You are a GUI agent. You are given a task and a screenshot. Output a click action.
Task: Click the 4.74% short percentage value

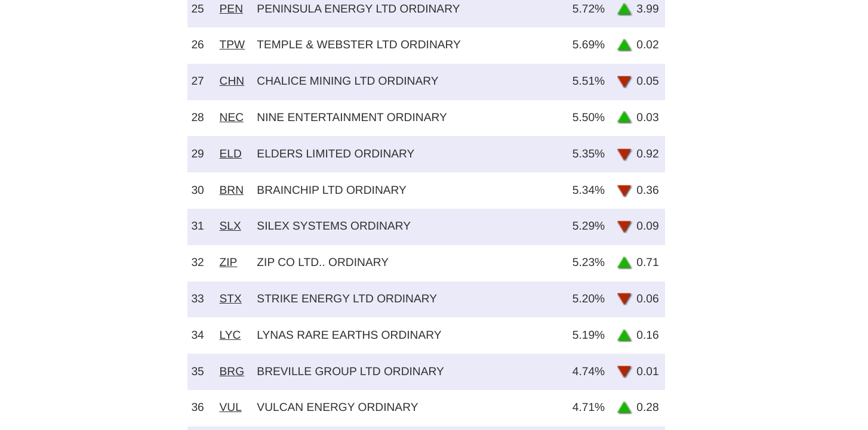[x=589, y=372]
